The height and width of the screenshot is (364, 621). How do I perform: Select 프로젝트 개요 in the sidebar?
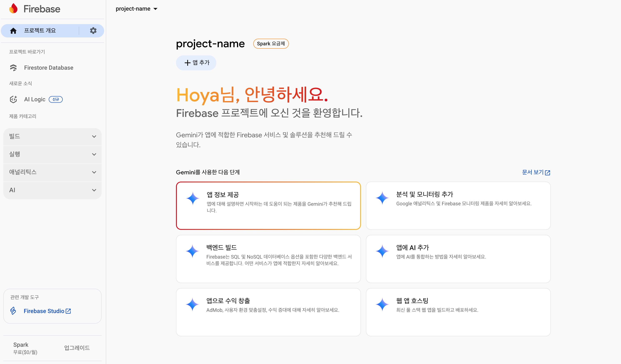point(40,31)
